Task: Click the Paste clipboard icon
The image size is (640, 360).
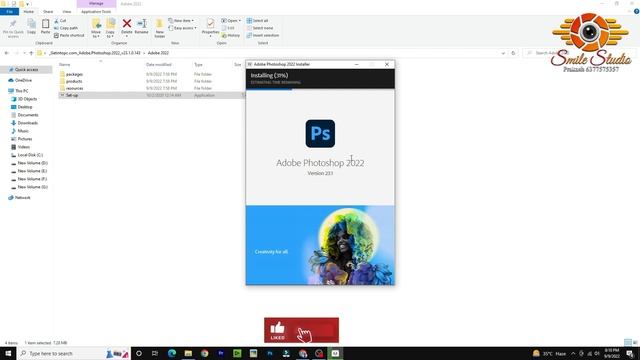Action: coord(45,27)
